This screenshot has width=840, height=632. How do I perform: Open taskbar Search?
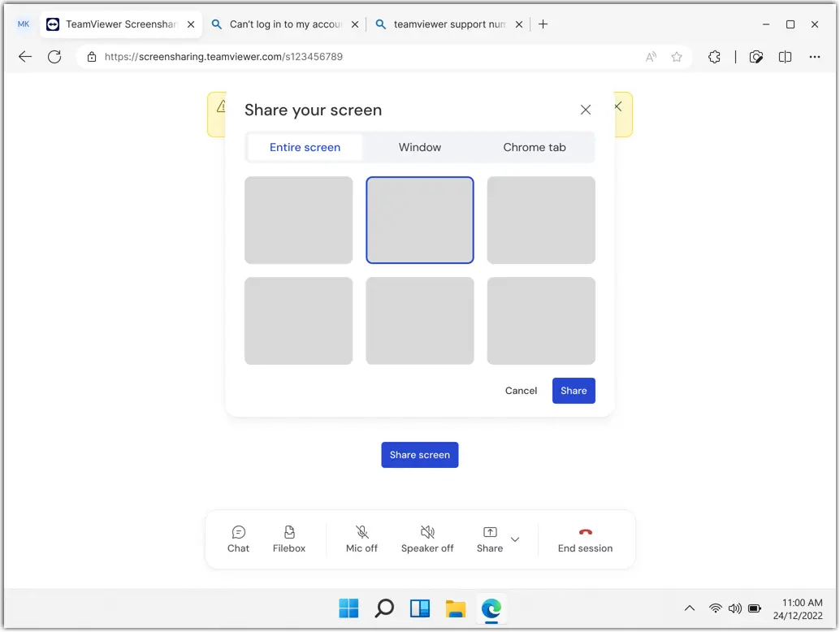(x=384, y=608)
